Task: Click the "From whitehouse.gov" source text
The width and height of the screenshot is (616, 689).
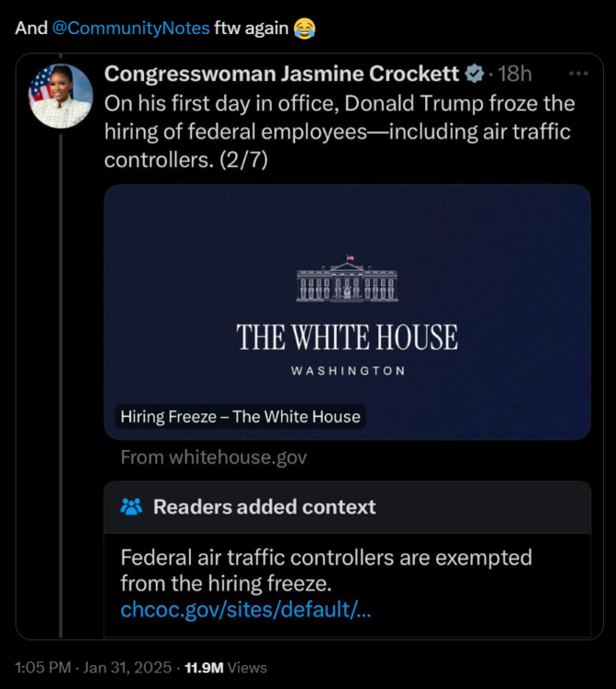Action: pos(214,457)
